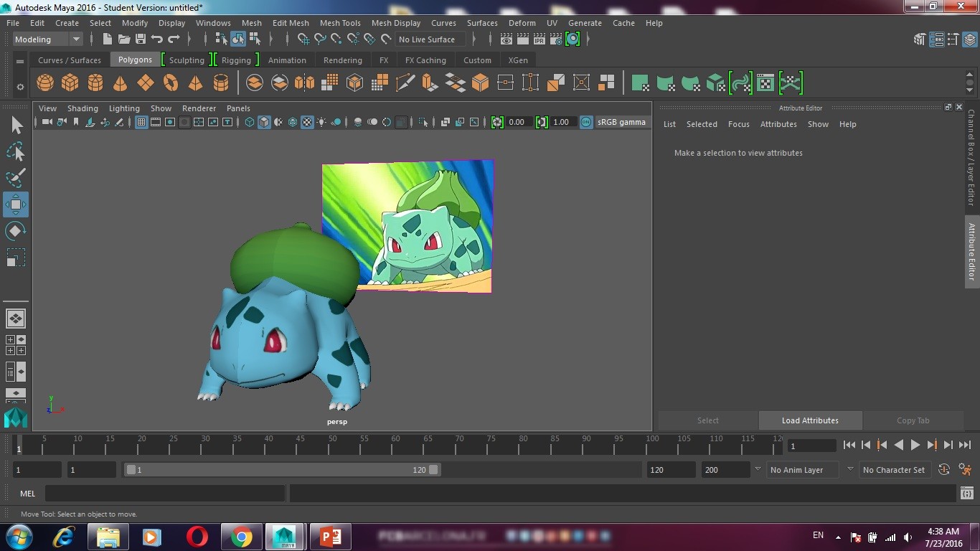The width and height of the screenshot is (980, 551).
Task: Switch to the Rigging shelf tab
Action: [x=237, y=60]
